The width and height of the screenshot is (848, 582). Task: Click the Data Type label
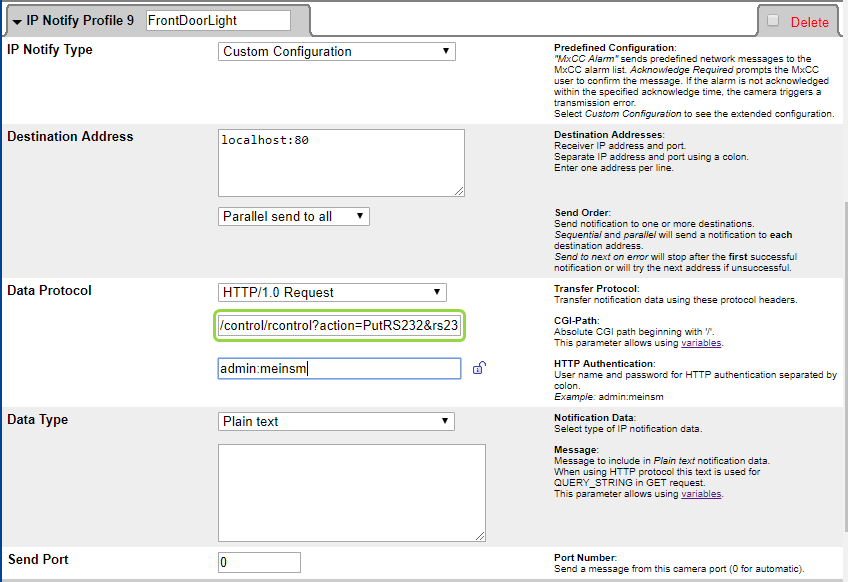pyautogui.click(x=37, y=420)
